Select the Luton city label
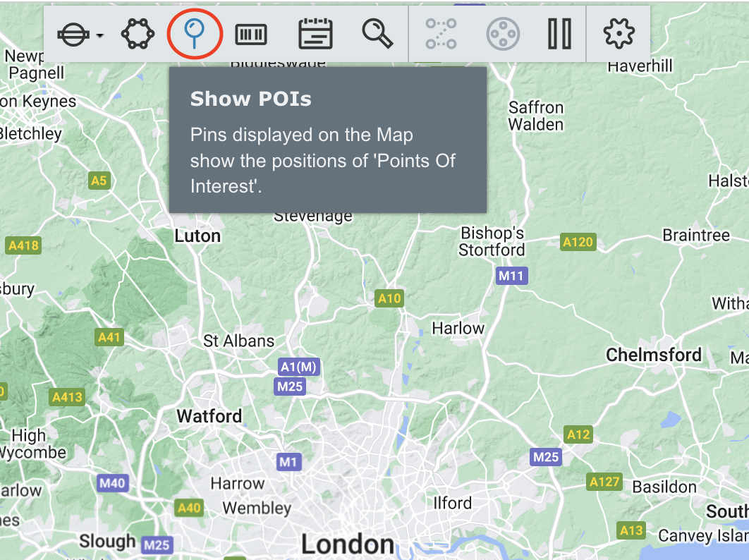 [x=197, y=236]
